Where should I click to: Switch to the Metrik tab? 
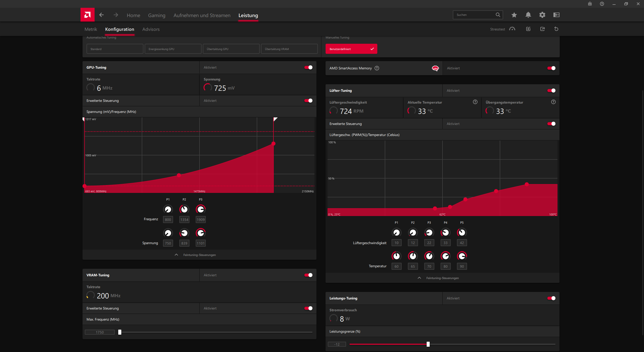point(91,29)
